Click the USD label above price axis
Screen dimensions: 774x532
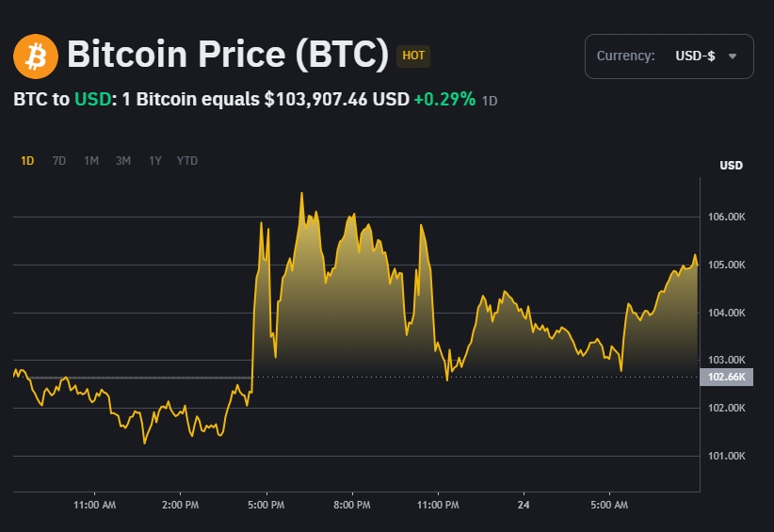click(731, 166)
